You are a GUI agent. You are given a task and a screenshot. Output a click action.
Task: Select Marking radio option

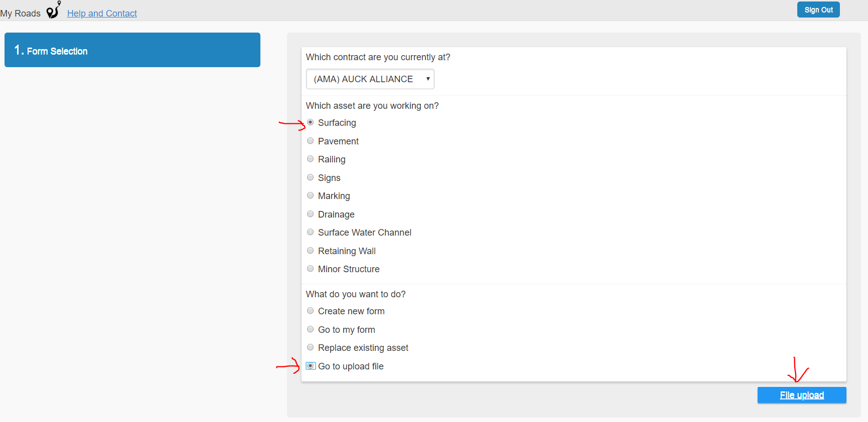[311, 195]
